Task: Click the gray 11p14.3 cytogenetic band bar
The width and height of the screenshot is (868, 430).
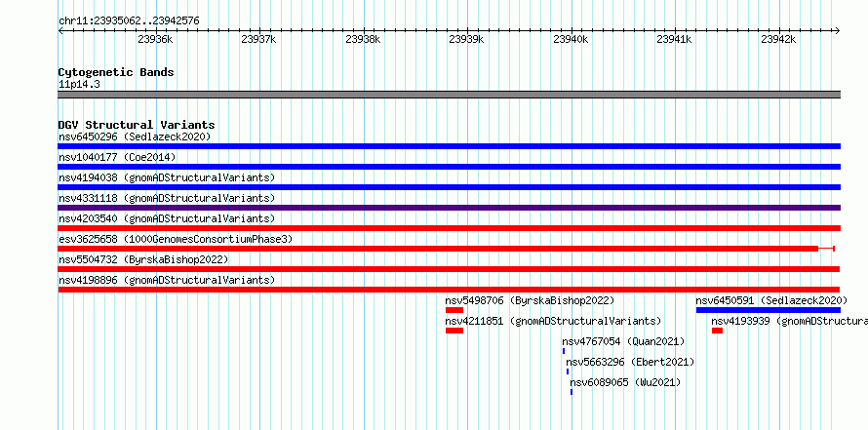Action: click(x=449, y=95)
